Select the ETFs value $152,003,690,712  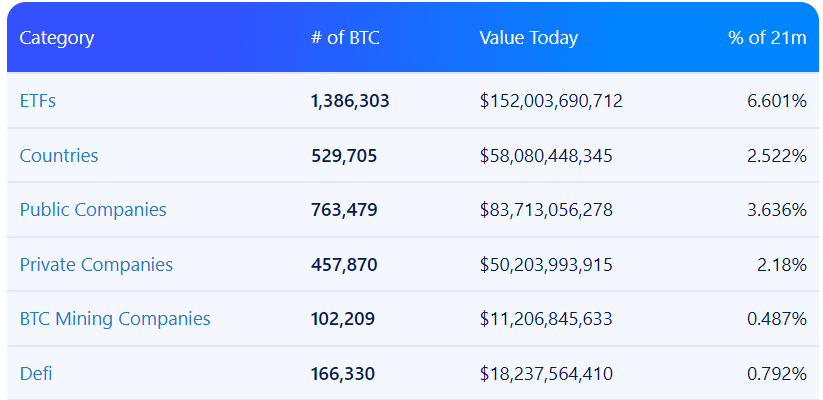tap(551, 101)
